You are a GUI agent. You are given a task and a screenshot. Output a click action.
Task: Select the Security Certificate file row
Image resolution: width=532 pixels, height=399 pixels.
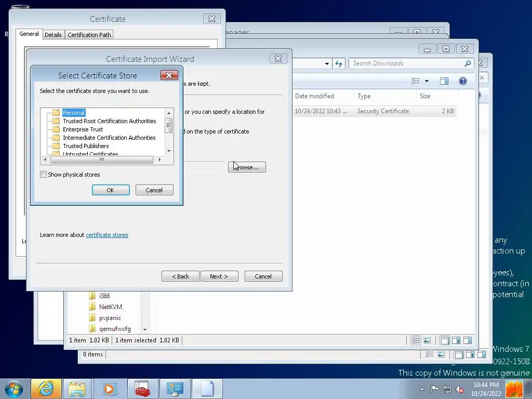coord(374,111)
